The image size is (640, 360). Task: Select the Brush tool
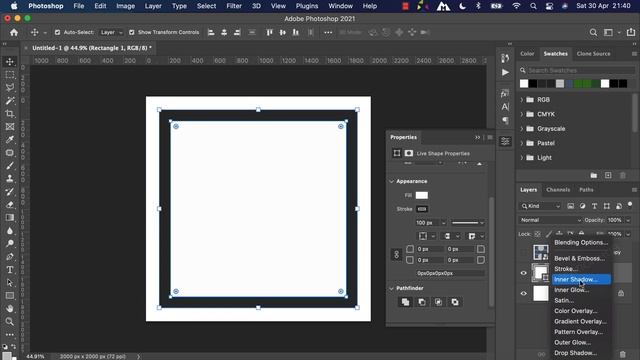(x=10, y=166)
